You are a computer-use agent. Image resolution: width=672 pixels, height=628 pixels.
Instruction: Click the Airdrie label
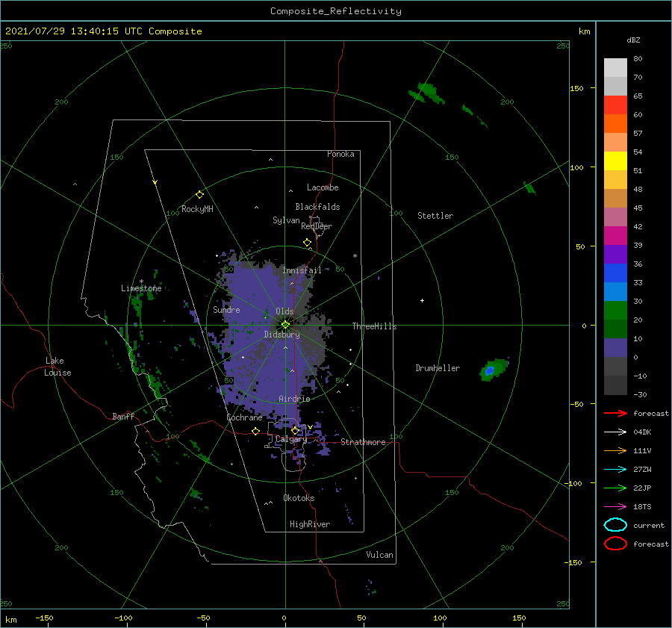pyautogui.click(x=294, y=399)
